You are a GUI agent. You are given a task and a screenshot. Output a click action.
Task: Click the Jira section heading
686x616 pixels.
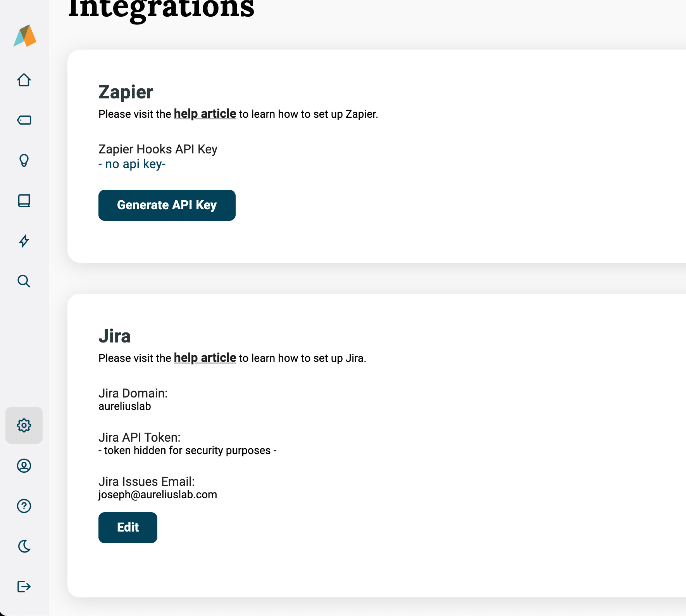coord(114,336)
